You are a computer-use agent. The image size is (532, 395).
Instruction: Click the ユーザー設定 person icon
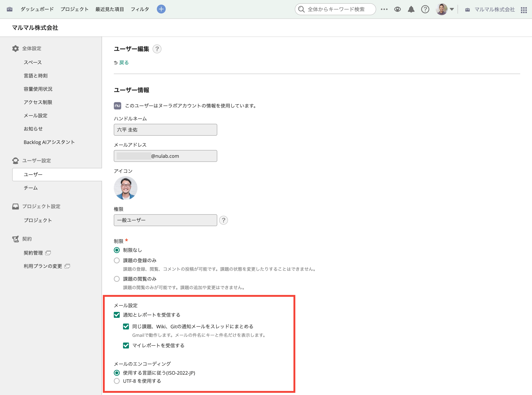15,161
